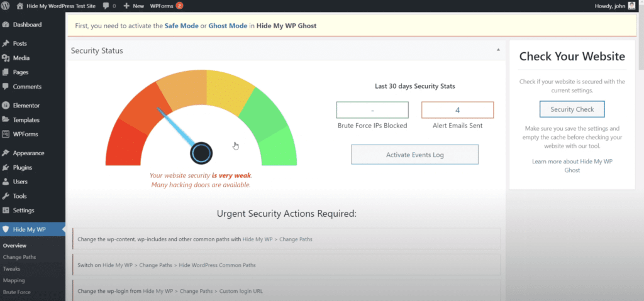Click the Security Check button

click(572, 109)
